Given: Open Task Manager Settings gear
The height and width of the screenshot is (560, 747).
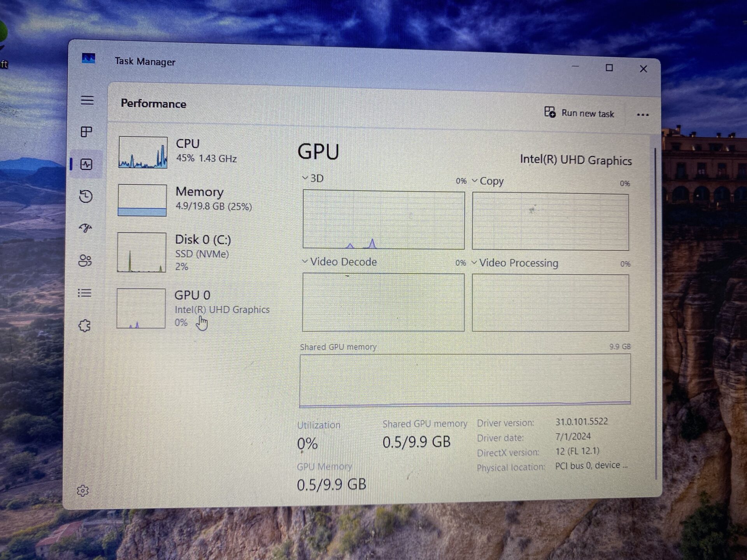Looking at the screenshot, I should pyautogui.click(x=82, y=491).
